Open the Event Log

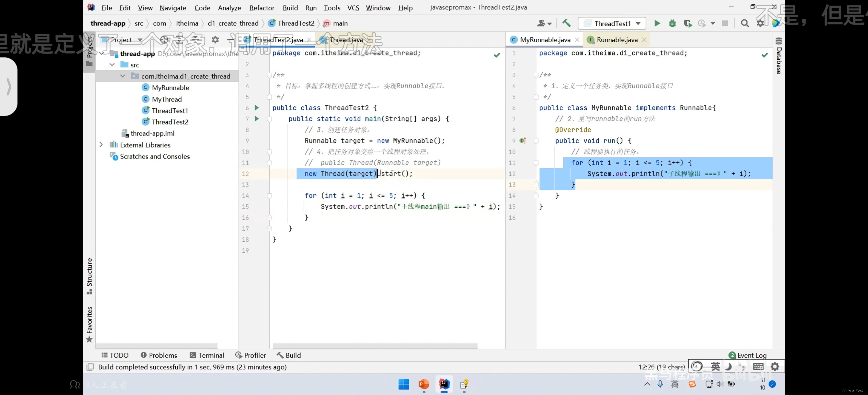coord(747,355)
